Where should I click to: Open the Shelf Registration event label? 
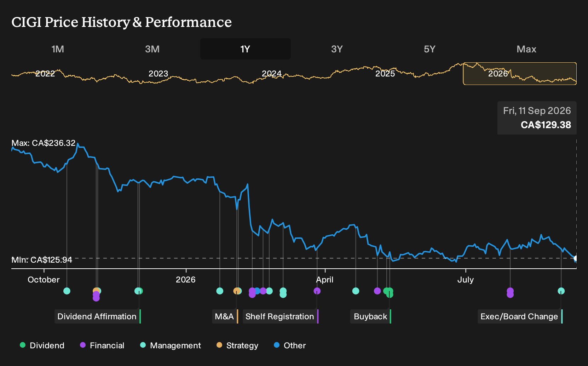point(281,316)
